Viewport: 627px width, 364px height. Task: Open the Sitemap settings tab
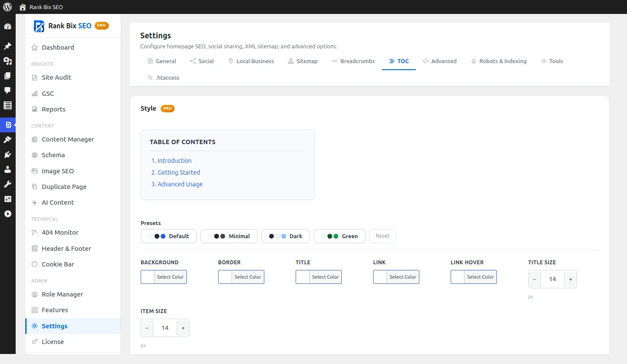[303, 61]
